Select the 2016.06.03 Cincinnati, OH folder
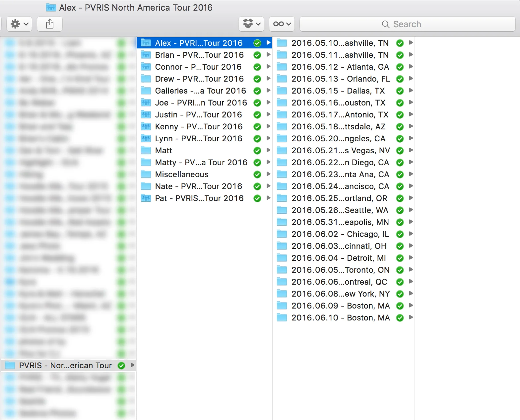This screenshot has height=420, width=520. (x=344, y=246)
